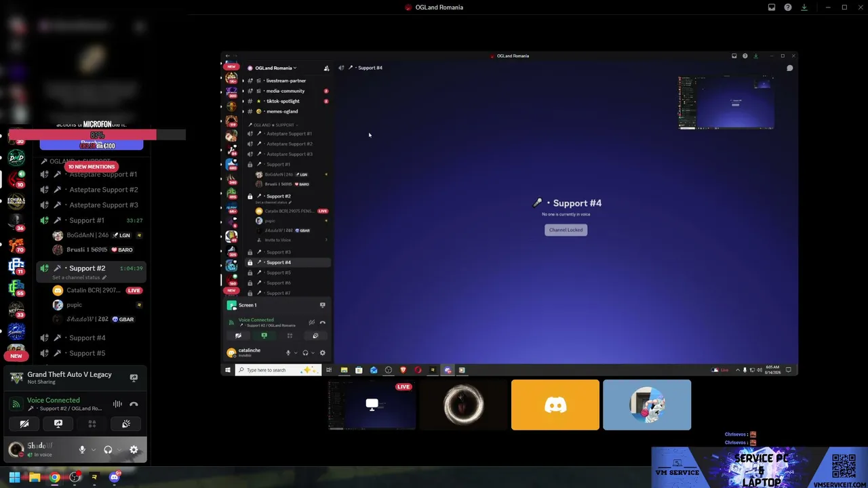Open the server icon with badge 33
This screenshot has width=868, height=488.
point(16,310)
